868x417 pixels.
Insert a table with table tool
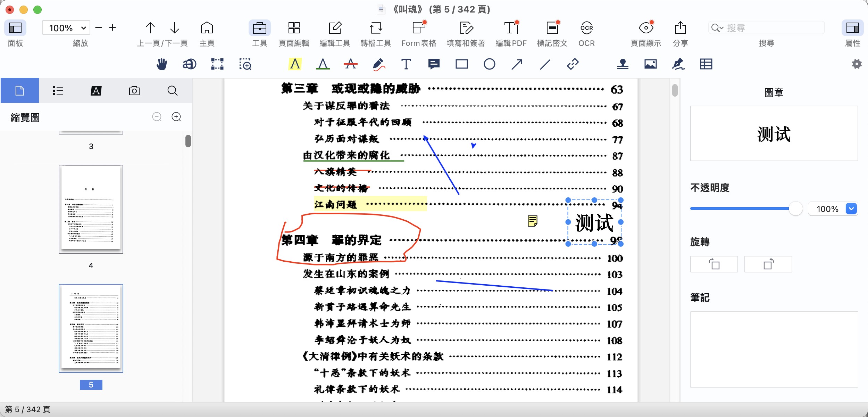pos(706,64)
